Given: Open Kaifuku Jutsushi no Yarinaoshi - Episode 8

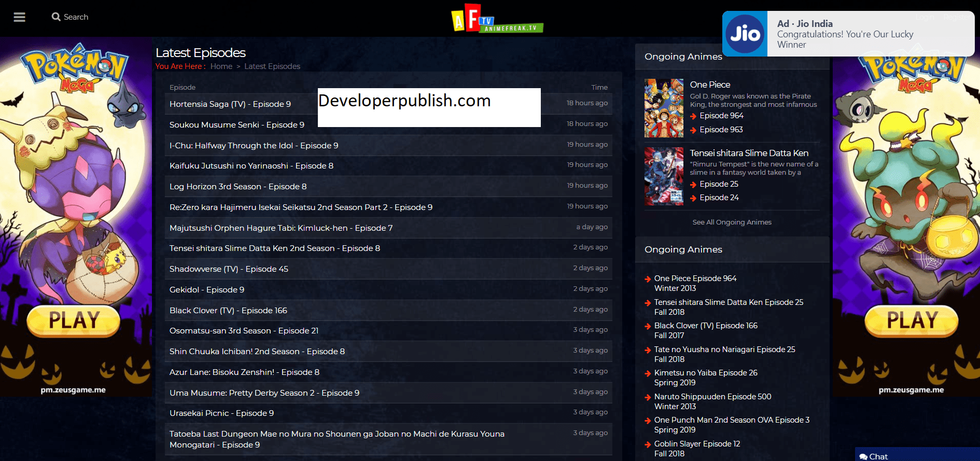Looking at the screenshot, I should (x=251, y=166).
